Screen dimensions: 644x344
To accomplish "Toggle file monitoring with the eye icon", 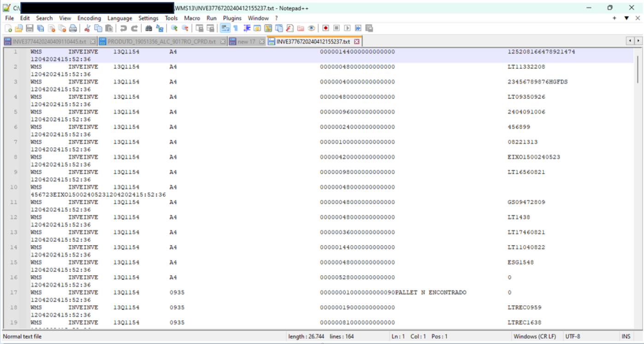I will point(311,28).
